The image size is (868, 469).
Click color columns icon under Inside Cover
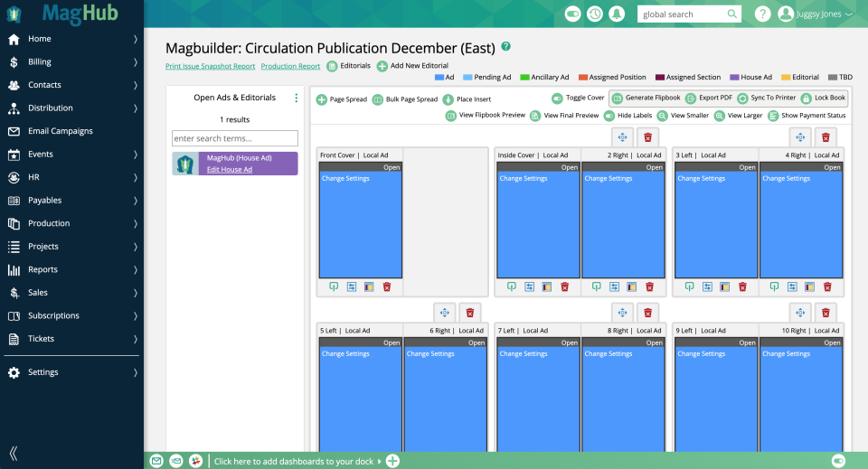547,286
